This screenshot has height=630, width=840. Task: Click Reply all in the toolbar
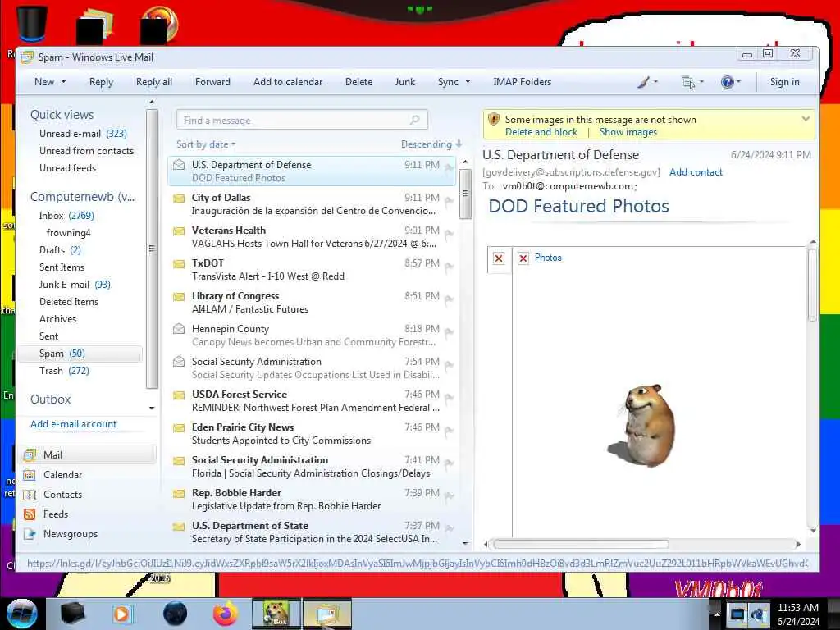click(153, 82)
